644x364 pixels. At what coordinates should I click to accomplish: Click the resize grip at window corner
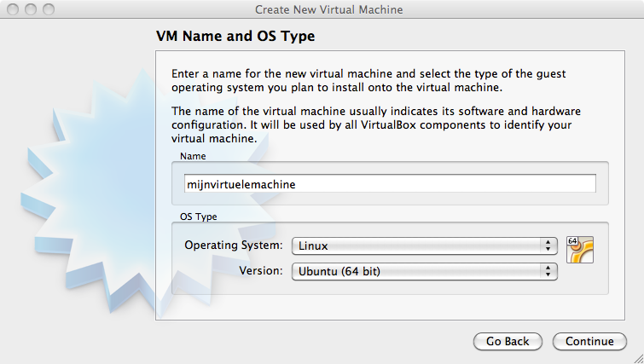tap(638, 359)
